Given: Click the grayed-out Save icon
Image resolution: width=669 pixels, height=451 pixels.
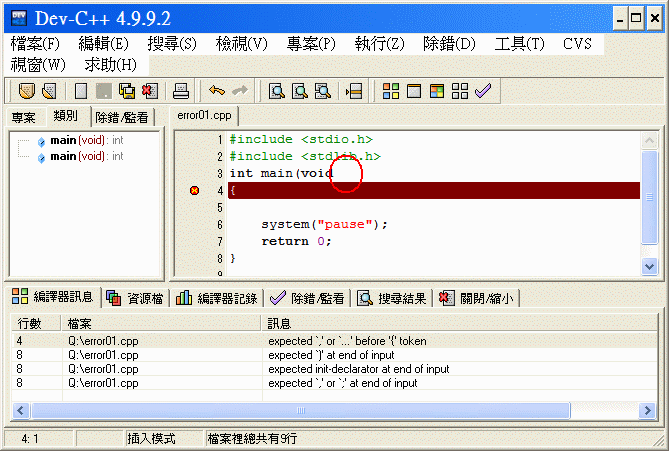Looking at the screenshot, I should click(104, 91).
